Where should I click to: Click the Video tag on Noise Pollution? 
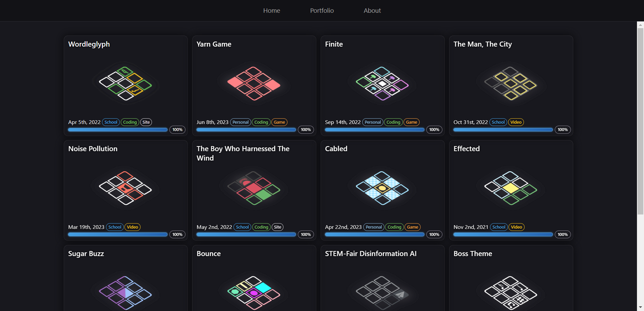132,227
